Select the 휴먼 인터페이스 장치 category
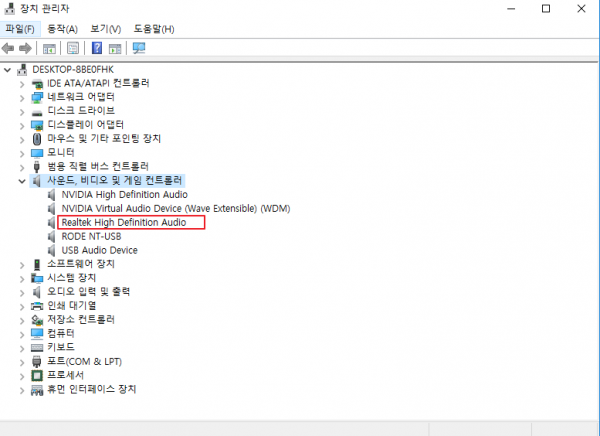 tap(91, 390)
